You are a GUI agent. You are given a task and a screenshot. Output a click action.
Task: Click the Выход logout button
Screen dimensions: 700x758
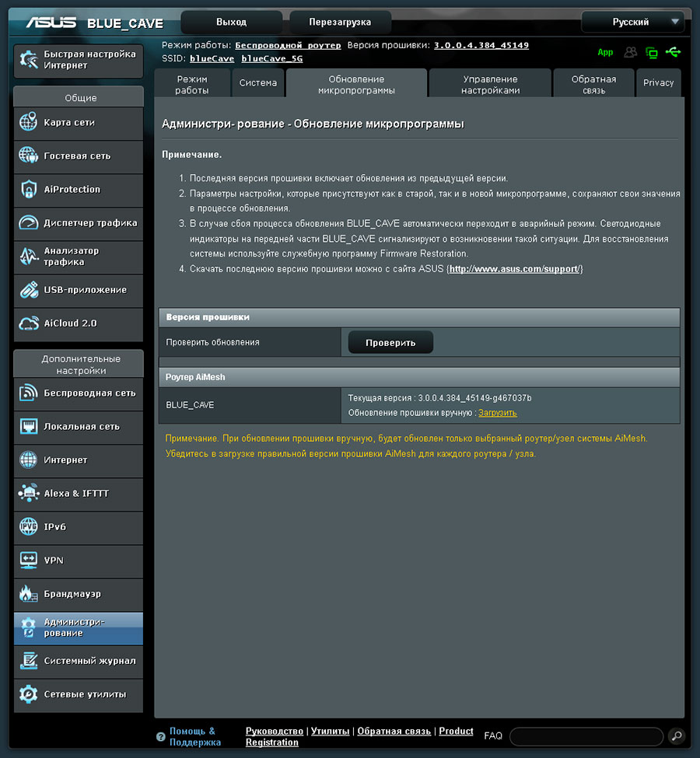[x=231, y=23]
